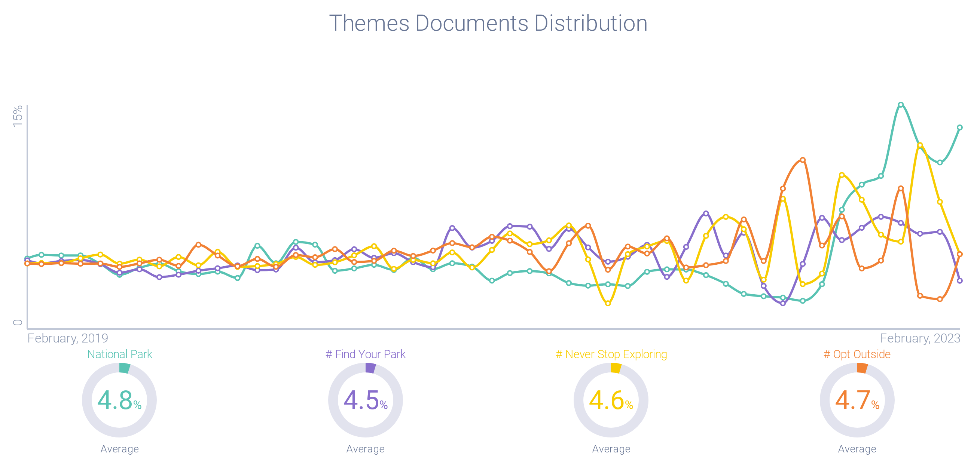
Task: Click the 4.7% Opt Outside donut gauge
Action: 857,400
